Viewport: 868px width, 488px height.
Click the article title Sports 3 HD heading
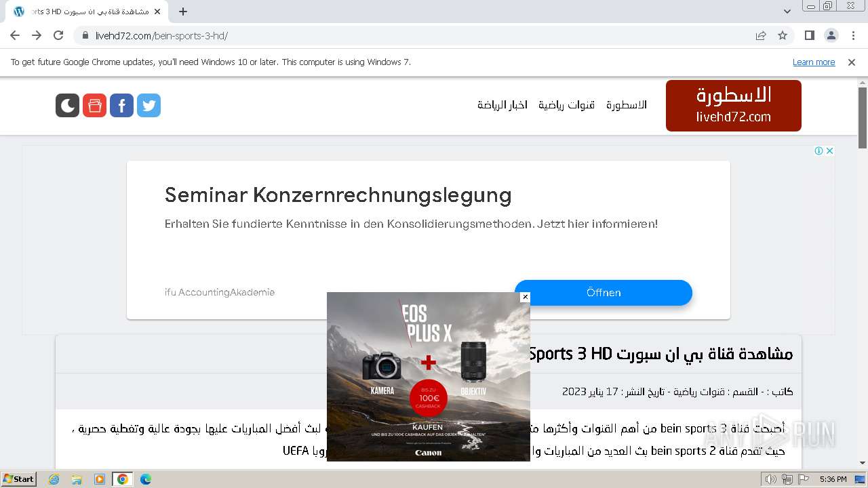point(661,354)
